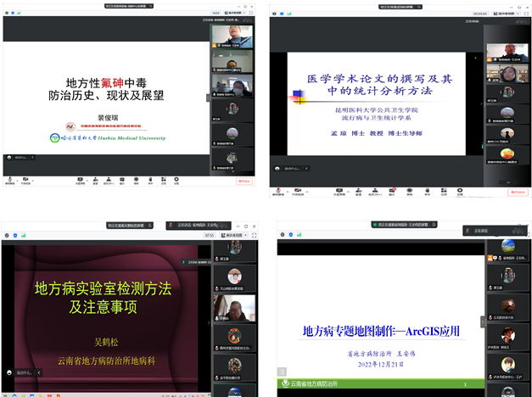Open apps icon in top-left meeting toolbar
Viewport: 532px width, 397px height.
coord(164,180)
